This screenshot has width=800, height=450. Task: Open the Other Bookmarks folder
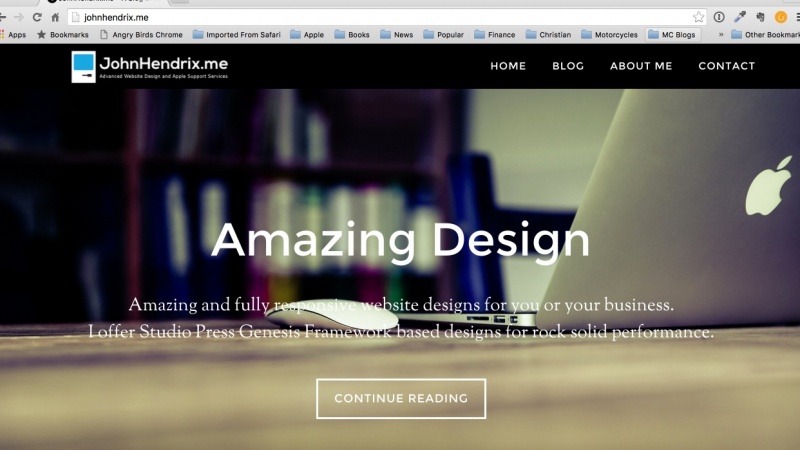pos(765,35)
